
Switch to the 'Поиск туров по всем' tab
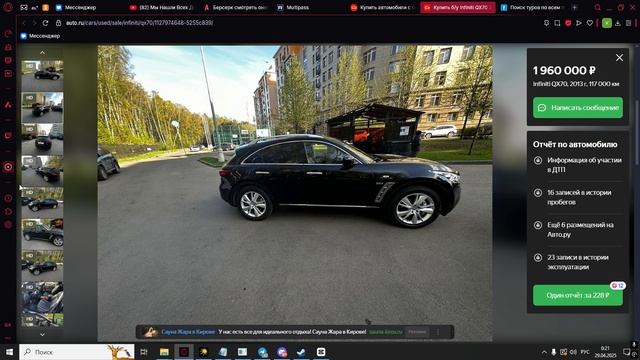tap(533, 7)
